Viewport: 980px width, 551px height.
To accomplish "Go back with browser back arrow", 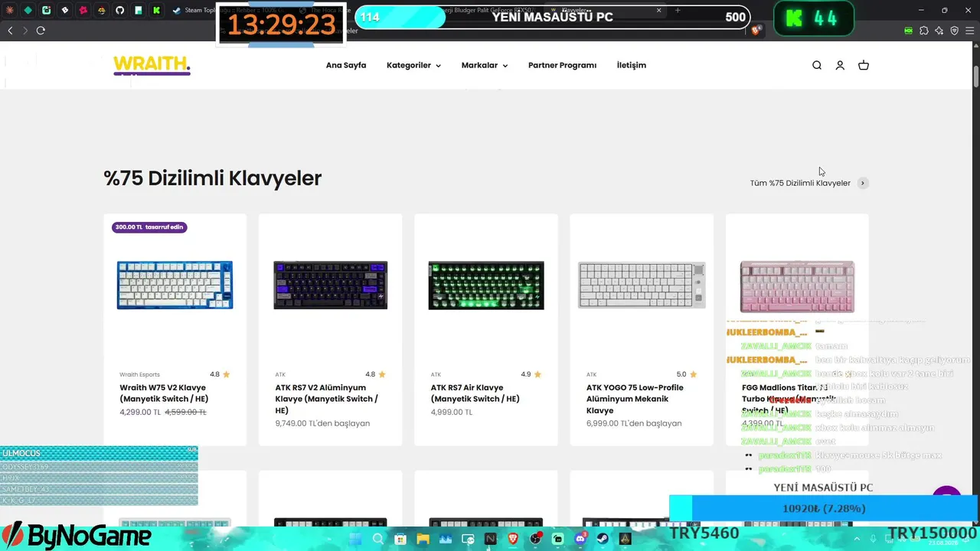I will coord(10,31).
